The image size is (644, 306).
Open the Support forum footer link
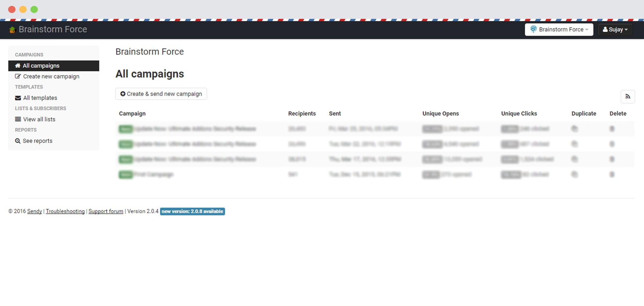coord(106,211)
